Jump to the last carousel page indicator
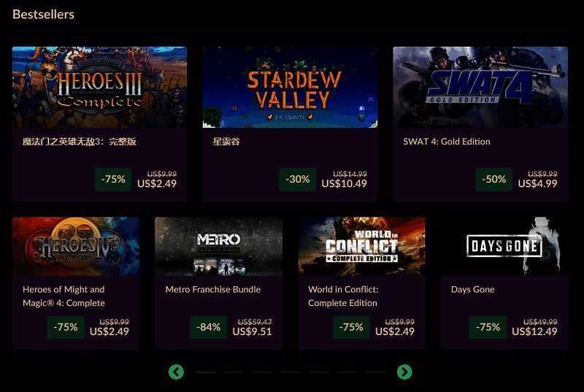Viewport: 584px width, 392px height. pyautogui.click(x=375, y=372)
